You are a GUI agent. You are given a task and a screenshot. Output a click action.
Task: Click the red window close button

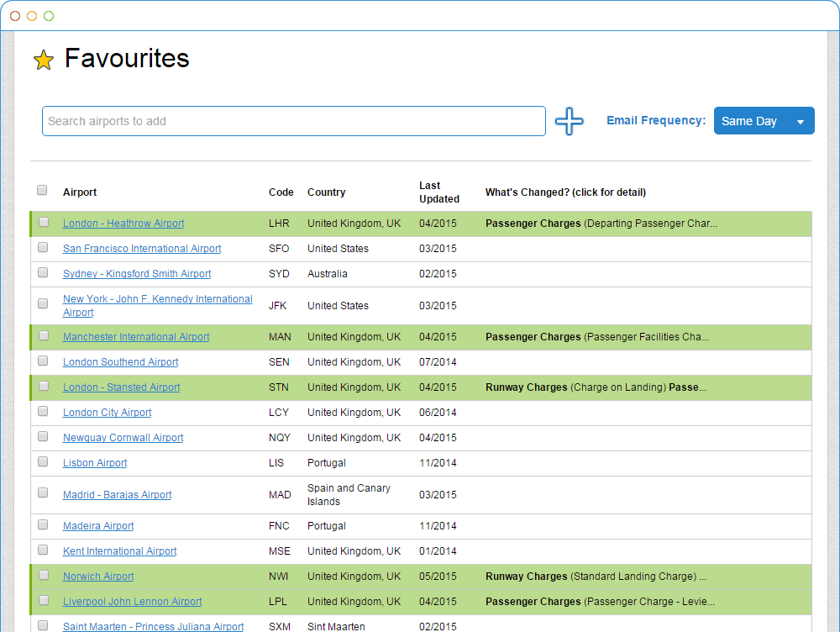point(15,16)
